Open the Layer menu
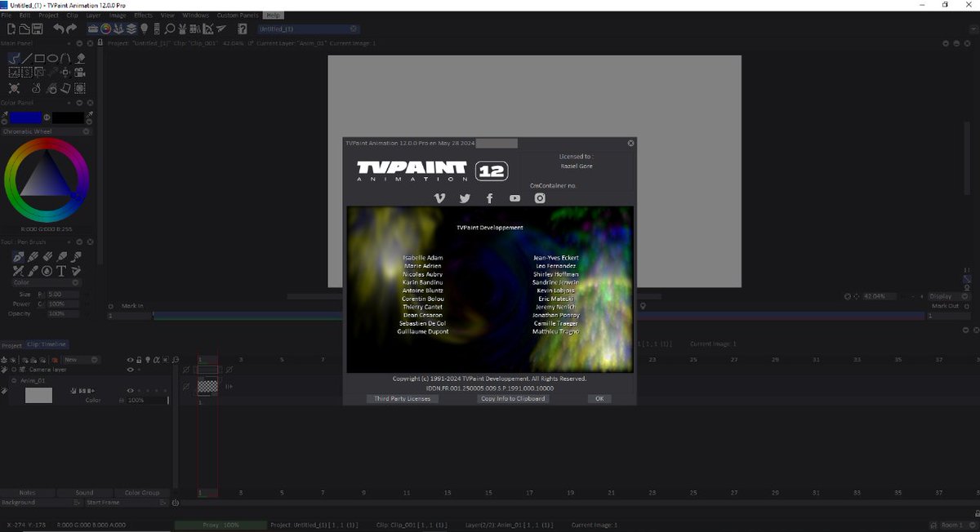Image resolution: width=980 pixels, height=532 pixels. tap(94, 16)
